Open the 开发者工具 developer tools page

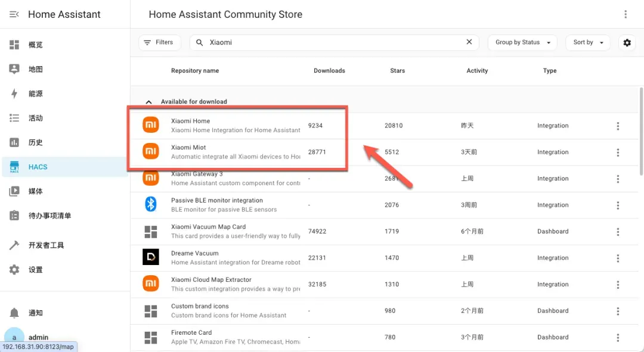click(x=45, y=245)
